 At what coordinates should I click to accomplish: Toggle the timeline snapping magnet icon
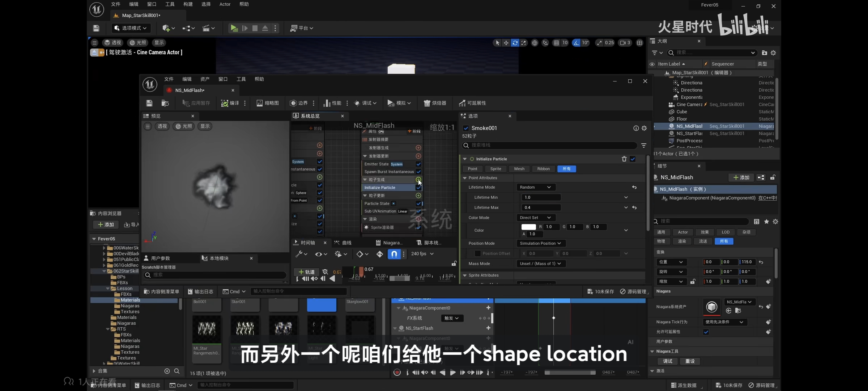(x=394, y=254)
